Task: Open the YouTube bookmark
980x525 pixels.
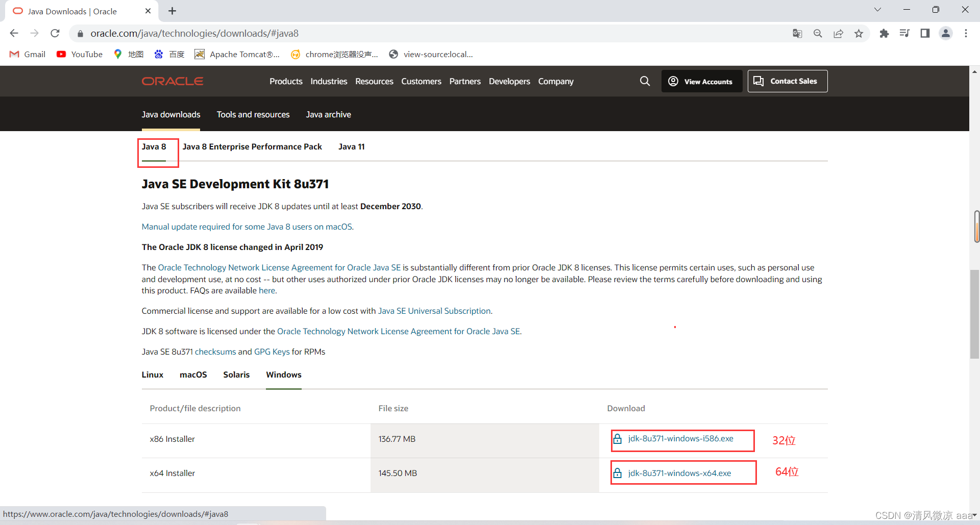Action: click(80, 54)
